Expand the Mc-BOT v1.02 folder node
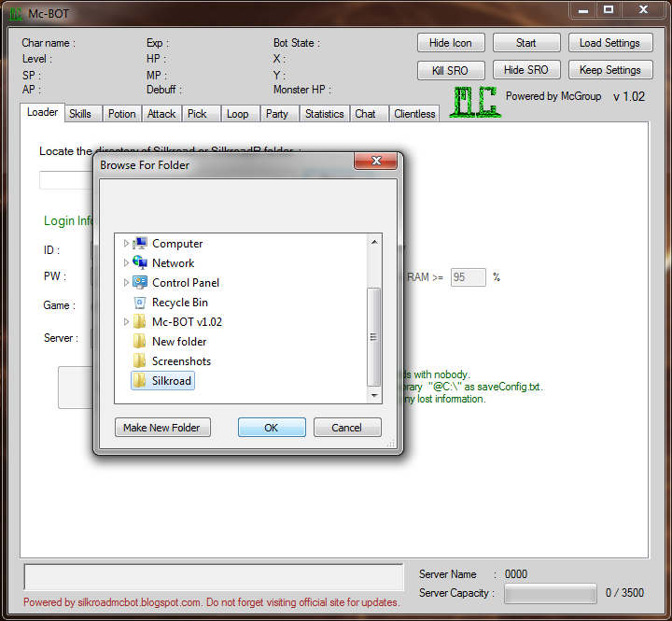Screen dimensions: 672x621 tap(126, 321)
